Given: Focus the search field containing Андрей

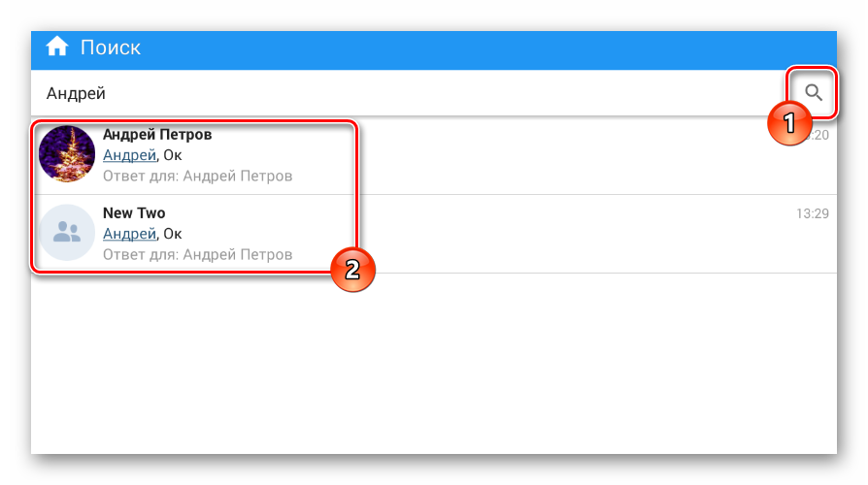Looking at the screenshot, I should [x=410, y=93].
